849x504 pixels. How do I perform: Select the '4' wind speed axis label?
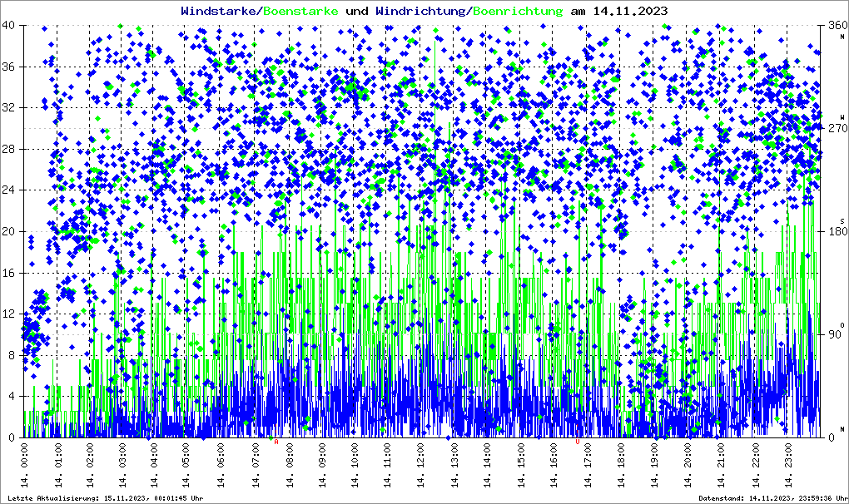[12, 397]
